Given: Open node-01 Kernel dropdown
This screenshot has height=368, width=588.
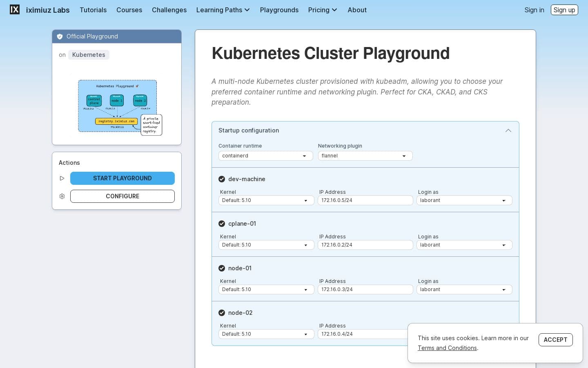Looking at the screenshot, I should tap(266, 289).
